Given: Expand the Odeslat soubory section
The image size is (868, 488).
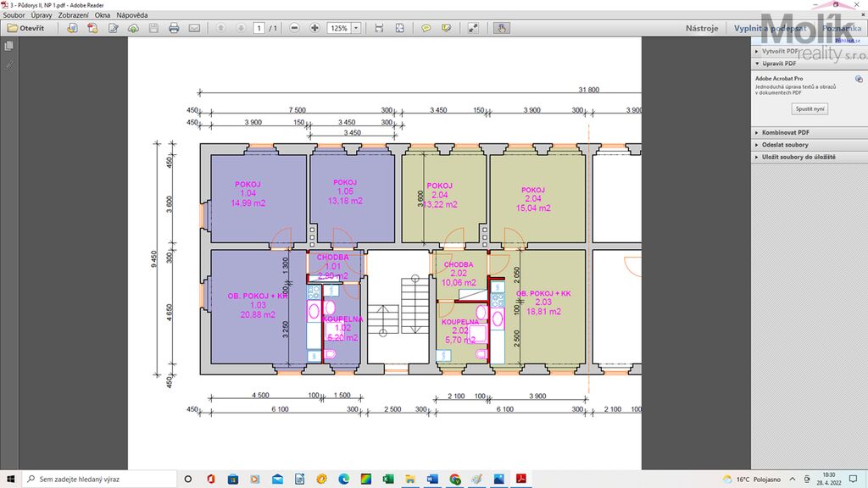Looking at the screenshot, I should point(785,145).
